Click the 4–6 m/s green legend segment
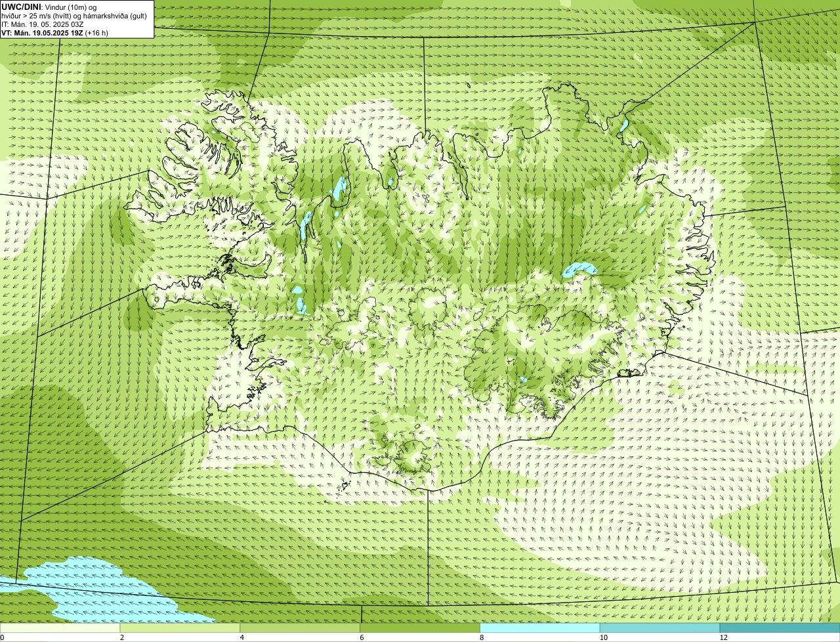840x642 pixels. pos(301,628)
